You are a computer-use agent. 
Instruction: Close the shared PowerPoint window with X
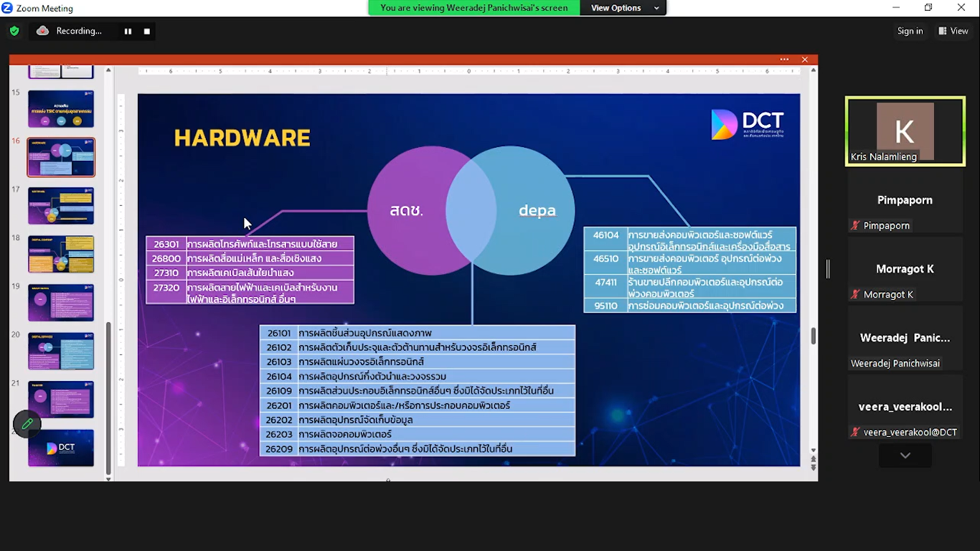[x=805, y=60]
